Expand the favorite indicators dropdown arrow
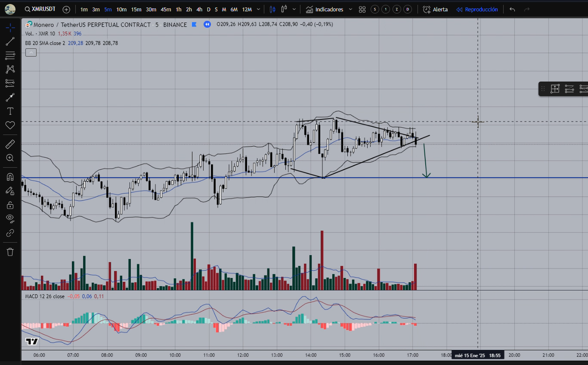The image size is (588, 365). coord(350,9)
